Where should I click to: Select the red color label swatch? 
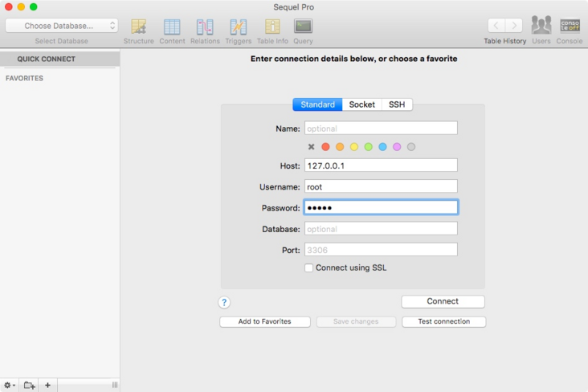pyautogui.click(x=325, y=147)
